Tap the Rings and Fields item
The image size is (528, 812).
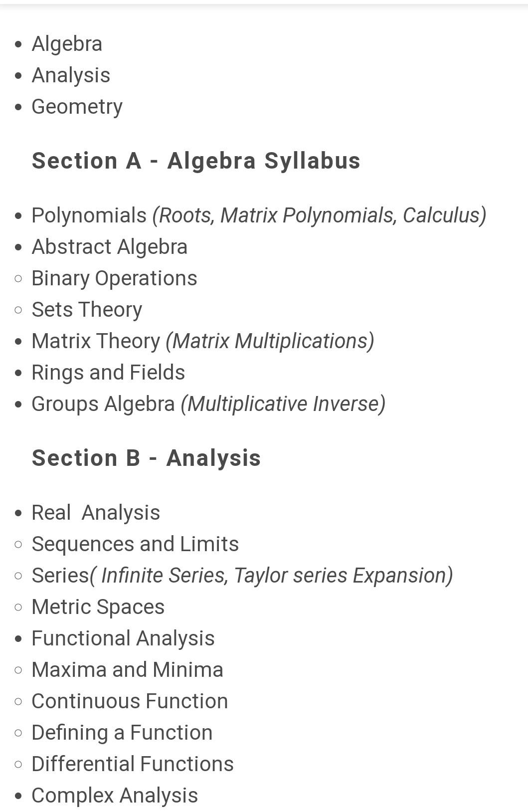click(108, 373)
